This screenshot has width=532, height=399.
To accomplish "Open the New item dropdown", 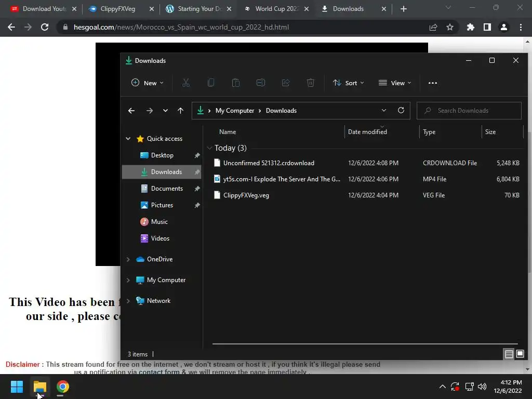I will coord(148,83).
